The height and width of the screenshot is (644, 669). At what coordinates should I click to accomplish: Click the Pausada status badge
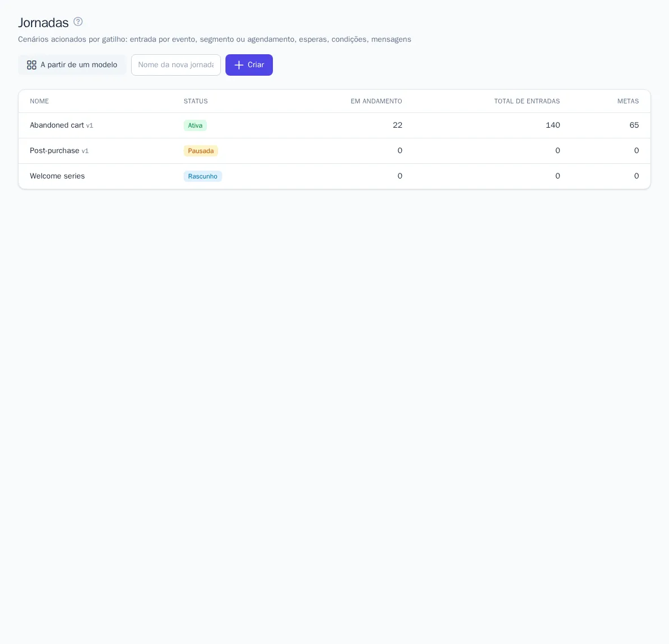pyautogui.click(x=201, y=151)
